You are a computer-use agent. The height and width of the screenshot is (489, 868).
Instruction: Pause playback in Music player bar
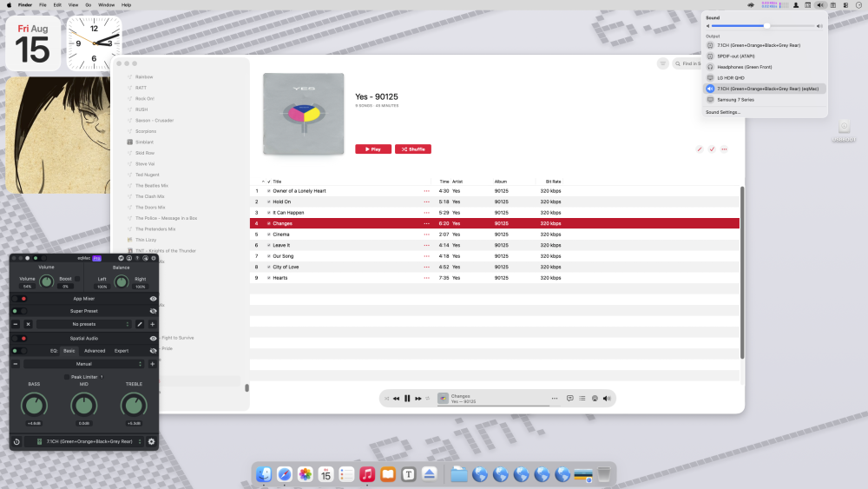point(407,398)
